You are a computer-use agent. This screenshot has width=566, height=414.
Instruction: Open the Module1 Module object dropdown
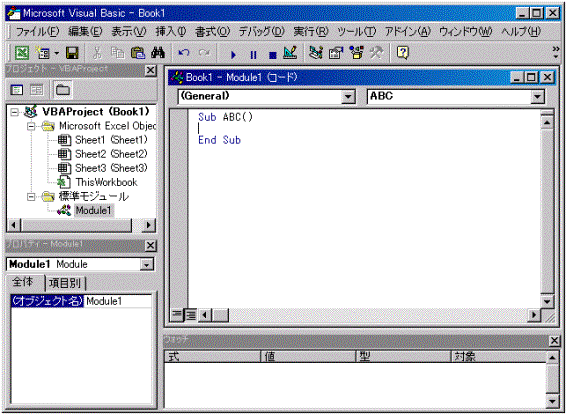(x=147, y=265)
